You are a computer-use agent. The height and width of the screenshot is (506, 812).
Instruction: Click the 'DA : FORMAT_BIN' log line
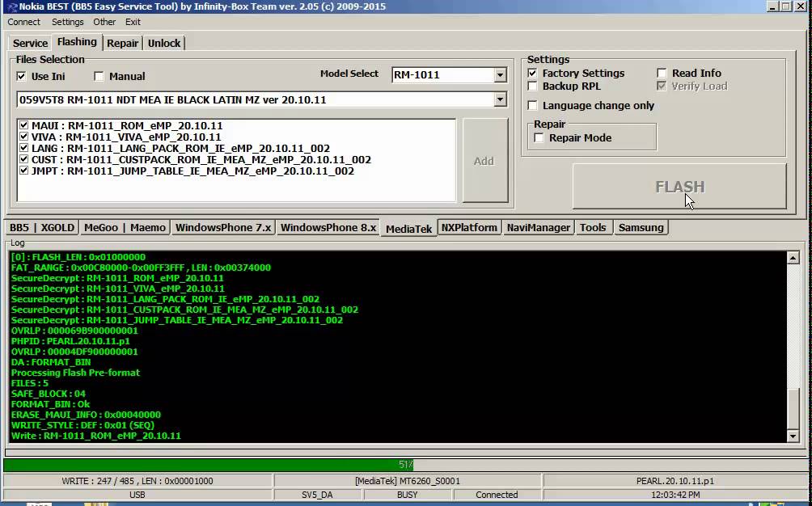pyautogui.click(x=51, y=362)
